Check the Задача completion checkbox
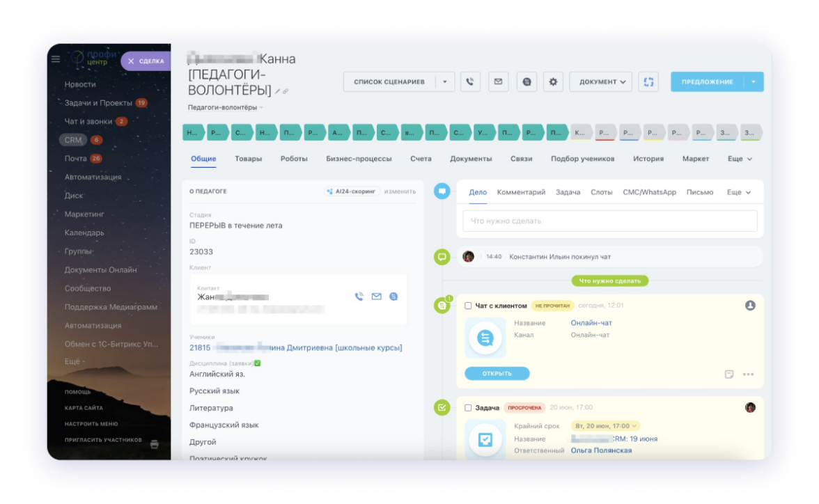The image size is (819, 504). click(468, 408)
